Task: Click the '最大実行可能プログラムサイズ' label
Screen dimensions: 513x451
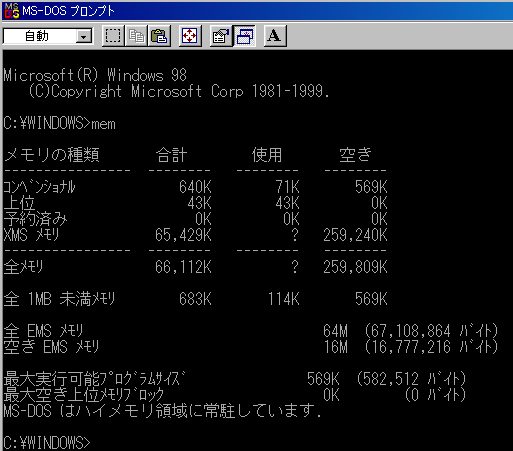Action: point(95,379)
